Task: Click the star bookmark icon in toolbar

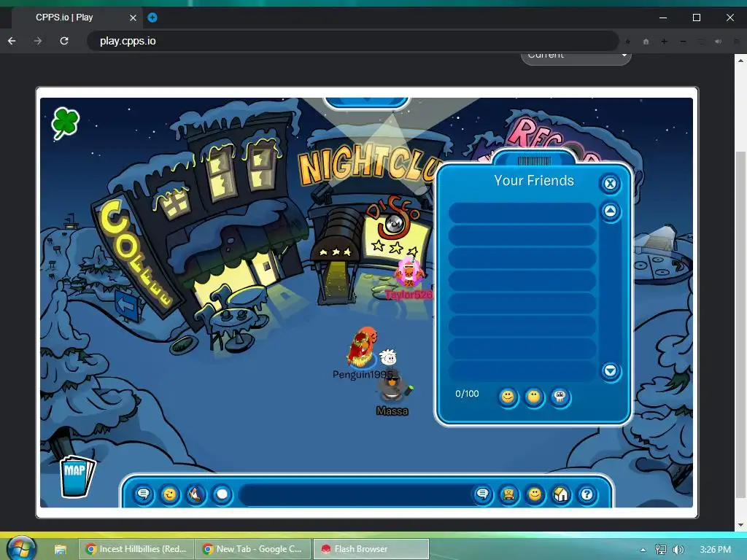Action: 627,42
